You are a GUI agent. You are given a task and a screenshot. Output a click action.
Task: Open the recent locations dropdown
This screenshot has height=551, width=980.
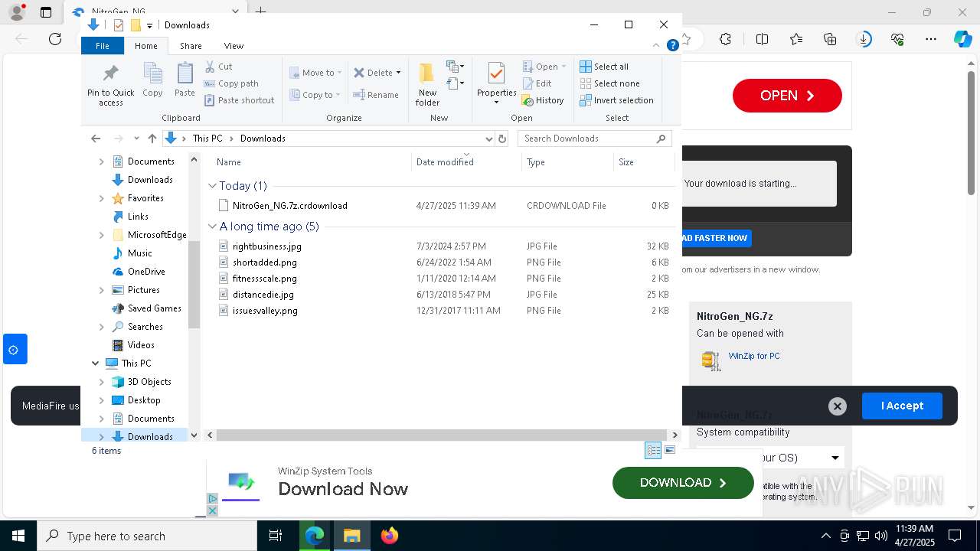coord(137,139)
